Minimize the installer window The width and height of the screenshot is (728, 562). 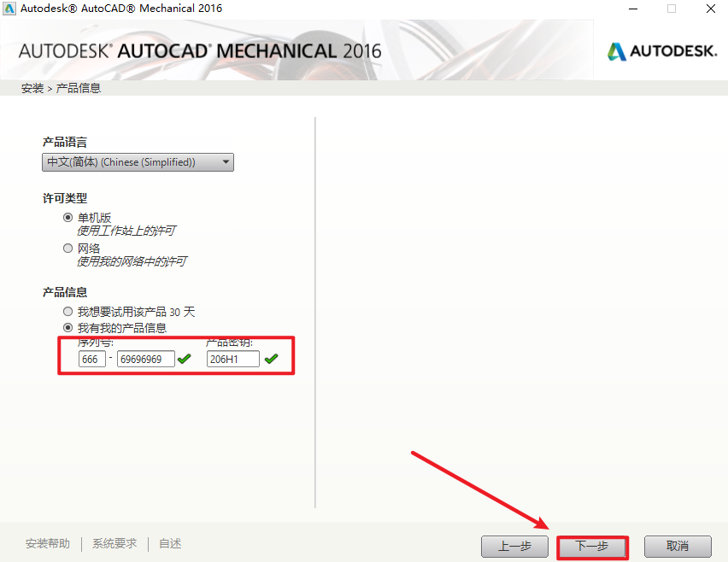(x=633, y=9)
